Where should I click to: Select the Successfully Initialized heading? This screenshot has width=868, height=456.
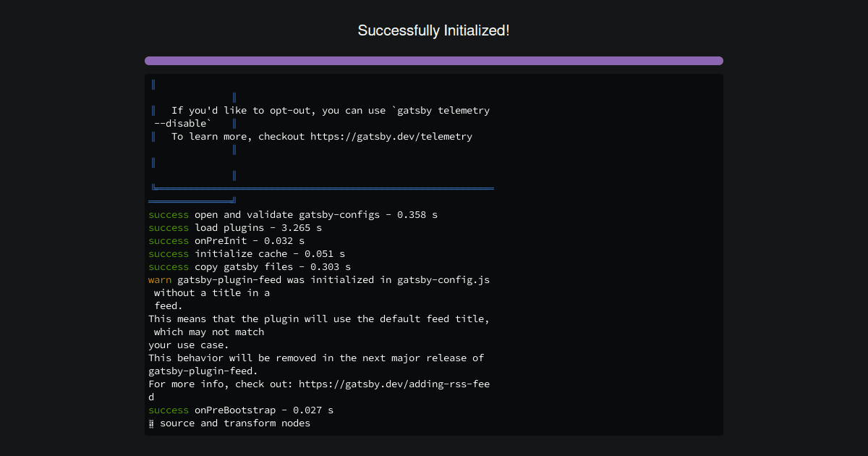(x=433, y=30)
